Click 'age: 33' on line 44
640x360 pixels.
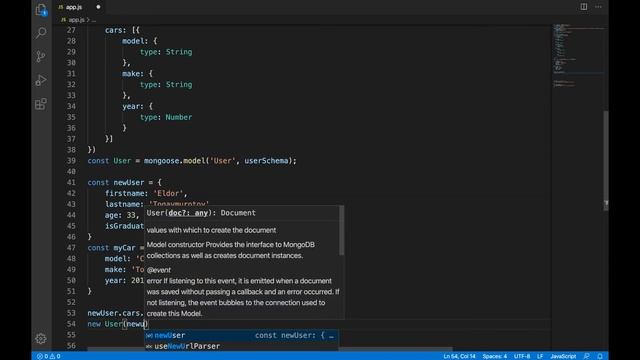(x=120, y=215)
